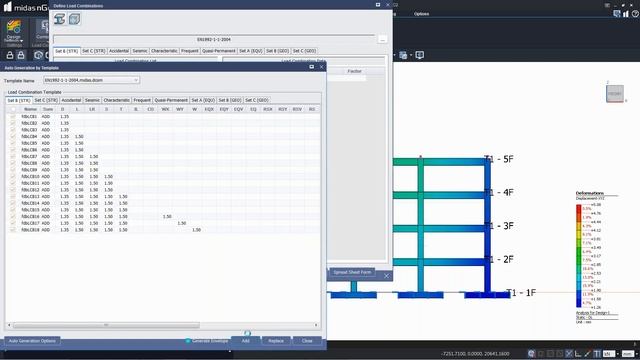Toggle the crossed grid snap icon in the status bar
640x360 pixels.
coord(569,353)
